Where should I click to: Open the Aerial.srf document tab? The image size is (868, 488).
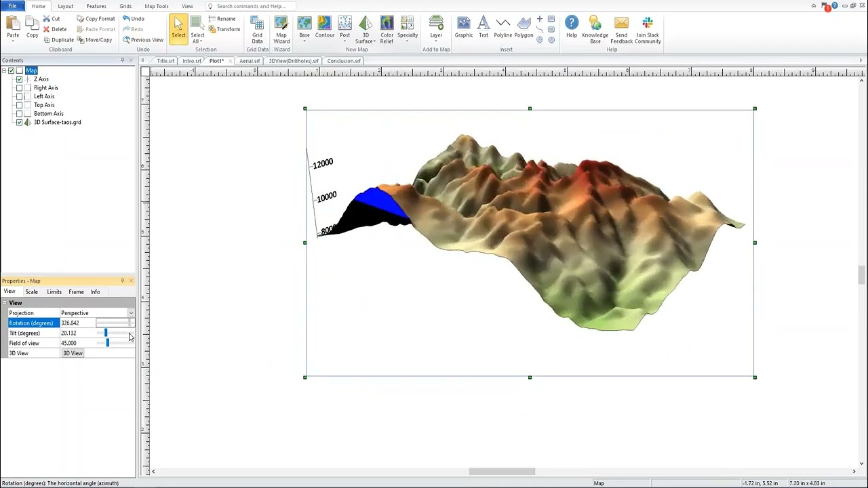[x=250, y=61]
